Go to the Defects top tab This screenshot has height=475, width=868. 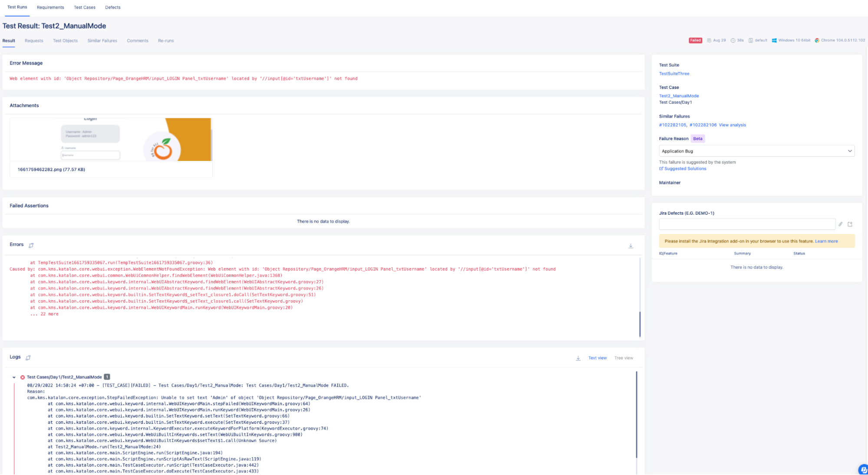(x=112, y=7)
